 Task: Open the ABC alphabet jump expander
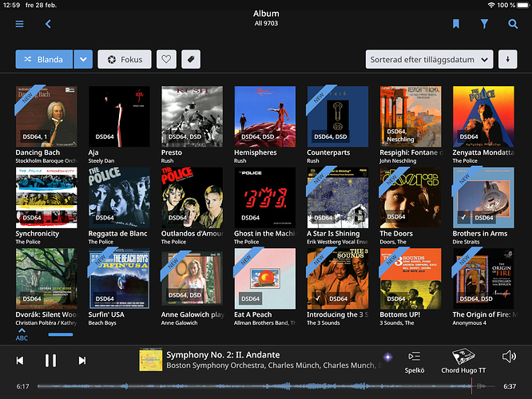22,334
